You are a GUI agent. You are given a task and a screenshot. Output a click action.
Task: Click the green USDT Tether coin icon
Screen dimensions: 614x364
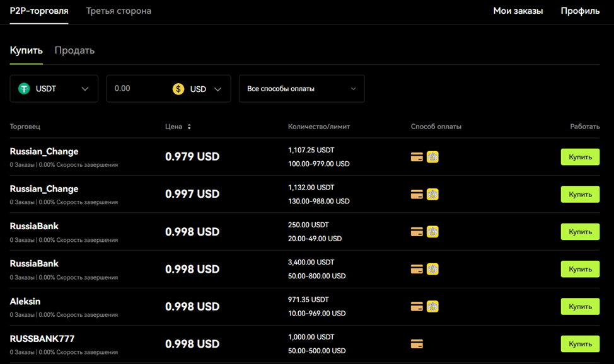pos(24,89)
